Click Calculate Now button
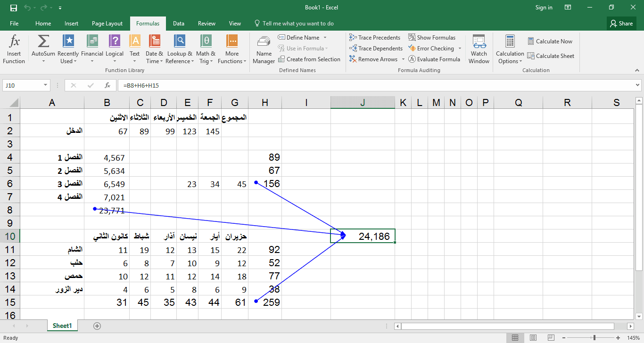644x343 pixels. coord(550,41)
